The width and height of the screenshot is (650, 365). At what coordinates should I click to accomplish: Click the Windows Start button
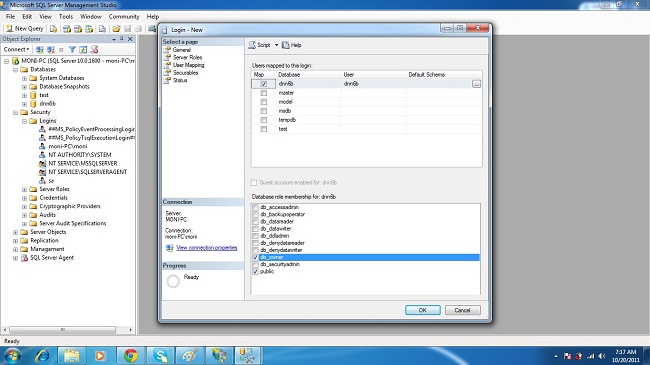12,355
